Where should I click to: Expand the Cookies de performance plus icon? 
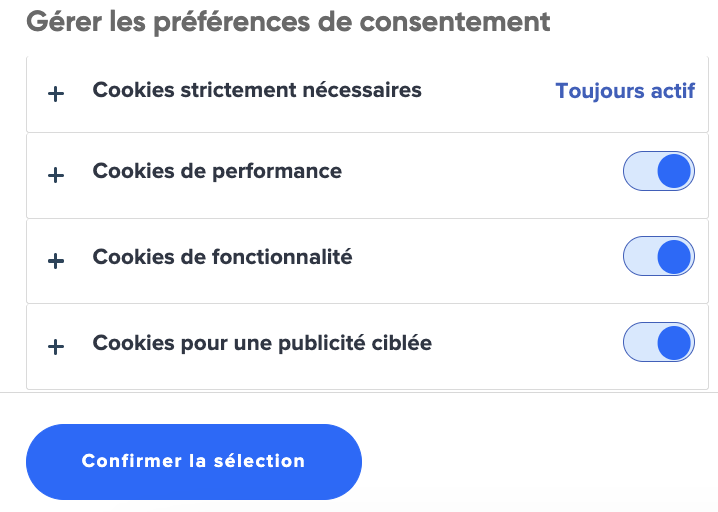[56, 175]
